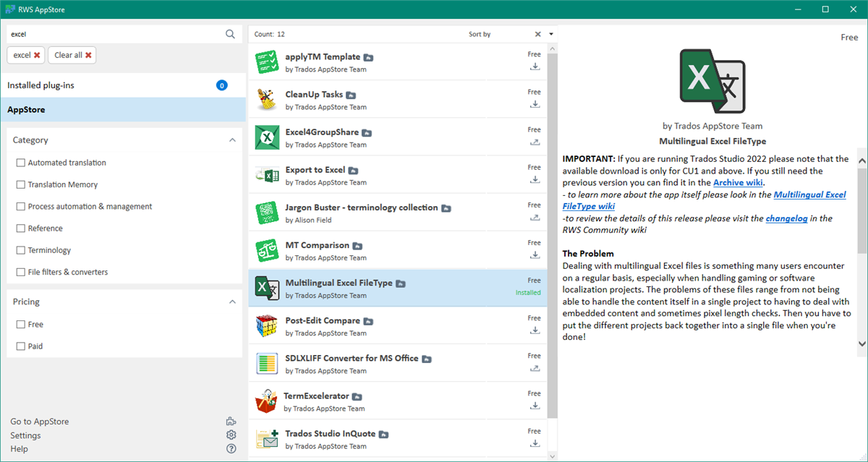Remove the 'excel' filter tag
Screen dimensions: 868x462
[x=37, y=55]
